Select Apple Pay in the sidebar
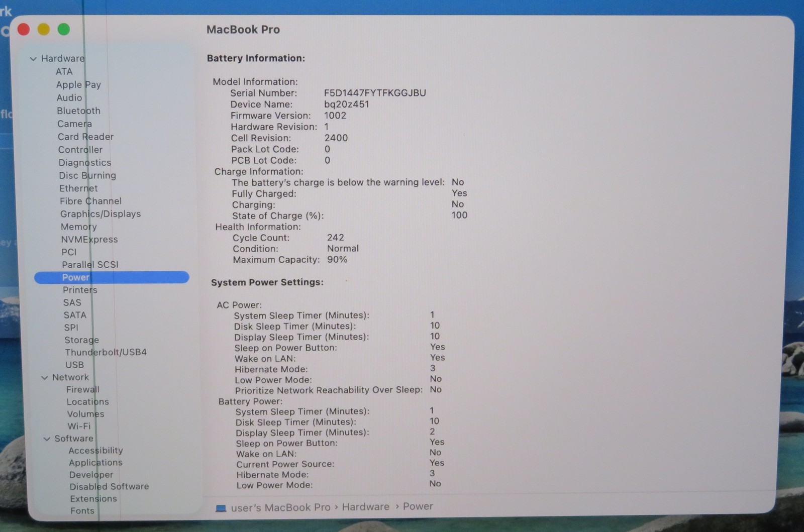This screenshot has width=804, height=532. (x=78, y=85)
